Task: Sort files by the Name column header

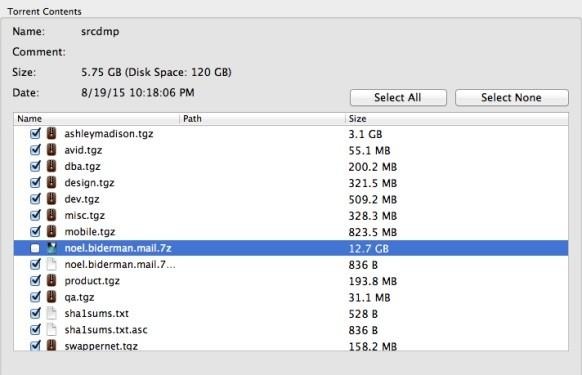Action: click(97, 119)
